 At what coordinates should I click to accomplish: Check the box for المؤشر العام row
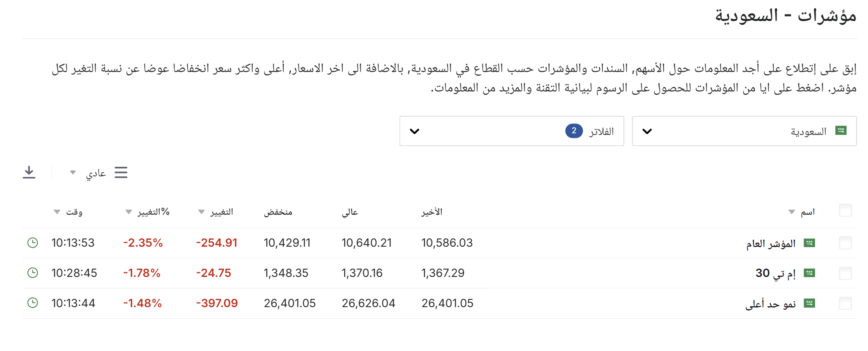pos(845,243)
